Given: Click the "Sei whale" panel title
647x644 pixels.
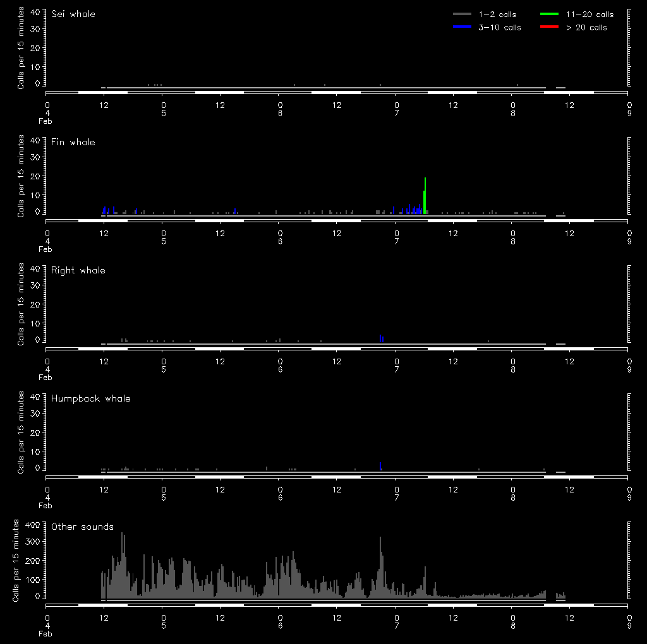Looking at the screenshot, I should pyautogui.click(x=73, y=14).
